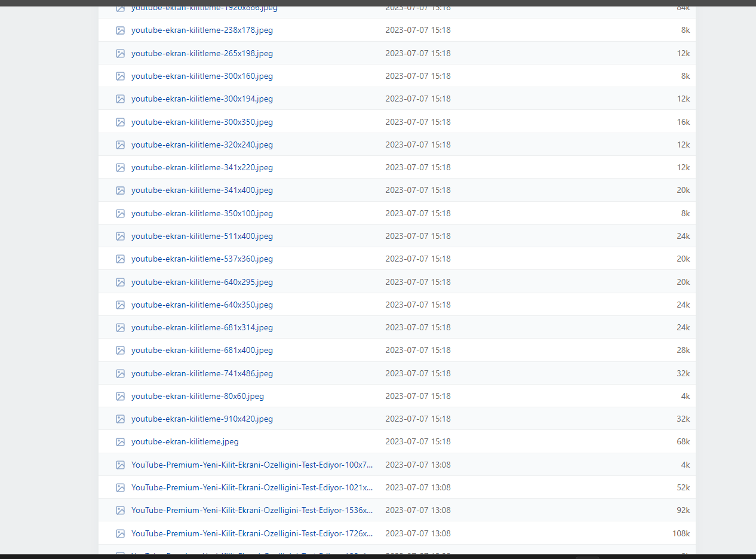Click the 28k file size value
This screenshot has width=756, height=559.
[683, 350]
